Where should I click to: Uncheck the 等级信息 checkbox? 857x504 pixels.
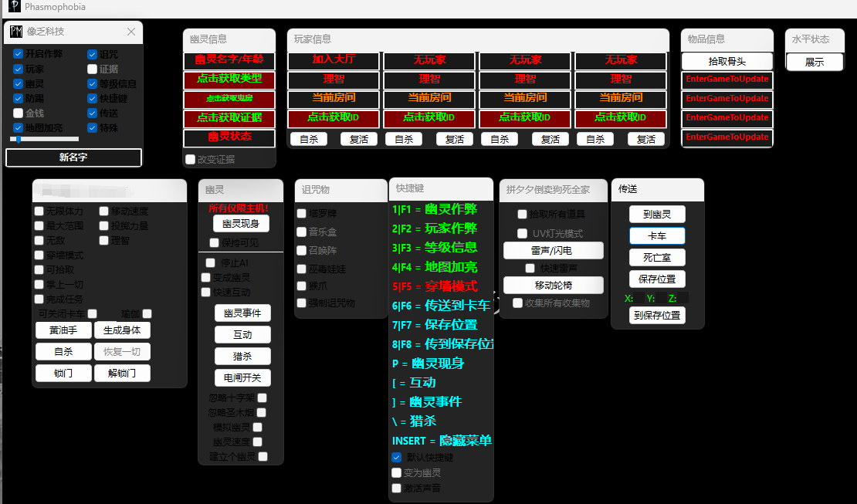tap(93, 83)
